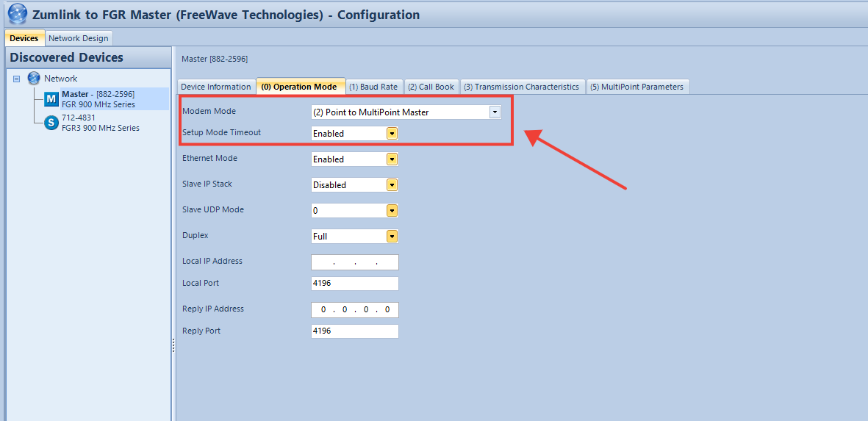Click the Local Port field
868x421 pixels.
[355, 284]
